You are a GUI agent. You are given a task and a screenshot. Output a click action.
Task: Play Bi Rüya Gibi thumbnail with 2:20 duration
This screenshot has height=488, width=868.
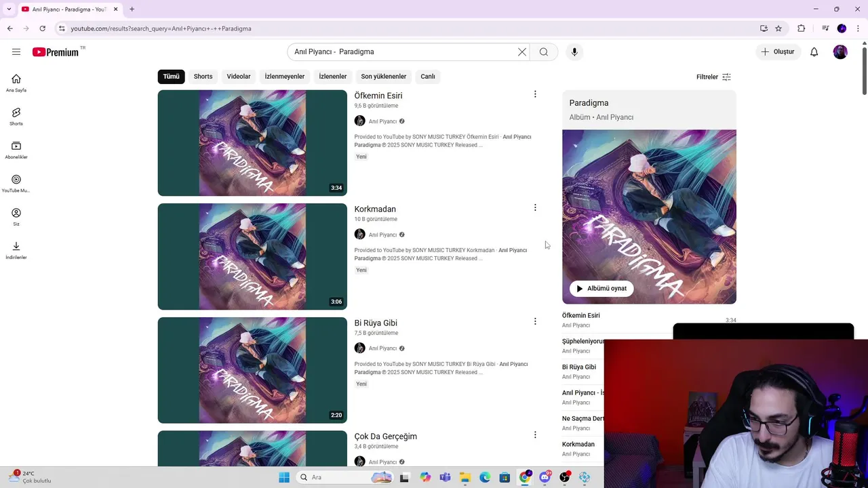pyautogui.click(x=252, y=370)
